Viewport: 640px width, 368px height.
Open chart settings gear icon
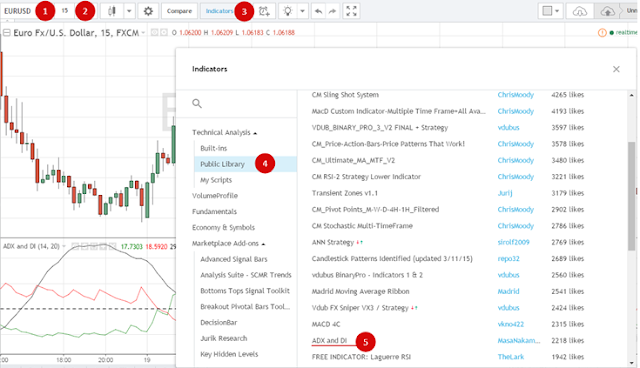[148, 11]
